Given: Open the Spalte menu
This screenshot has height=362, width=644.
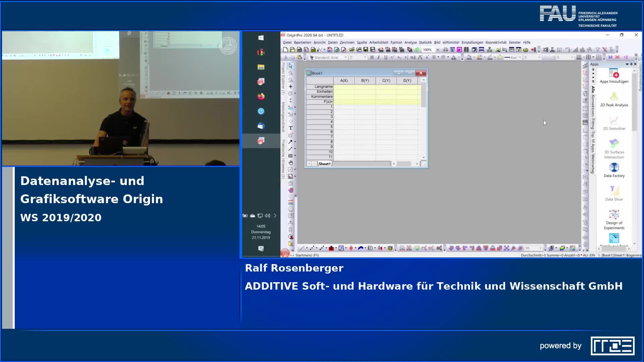Looking at the screenshot, I should coord(362,43).
